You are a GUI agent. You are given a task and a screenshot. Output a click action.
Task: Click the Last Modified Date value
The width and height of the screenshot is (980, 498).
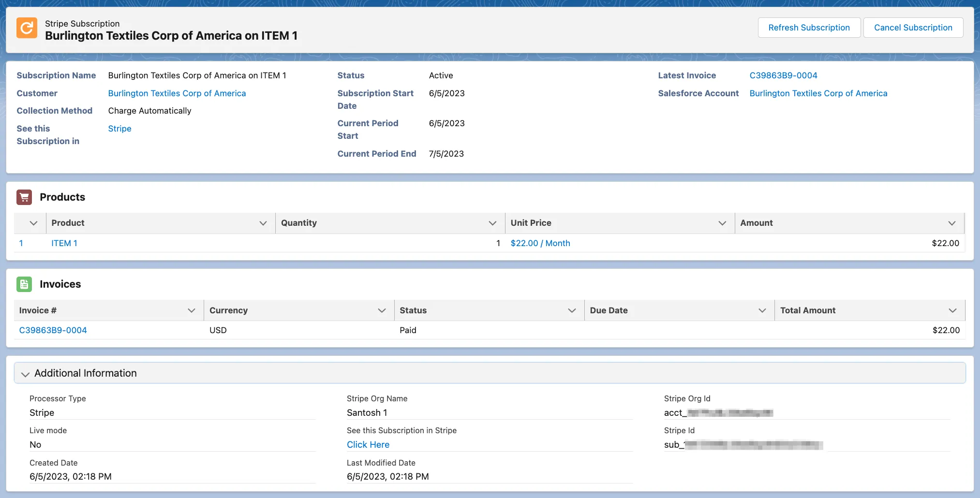(x=387, y=476)
